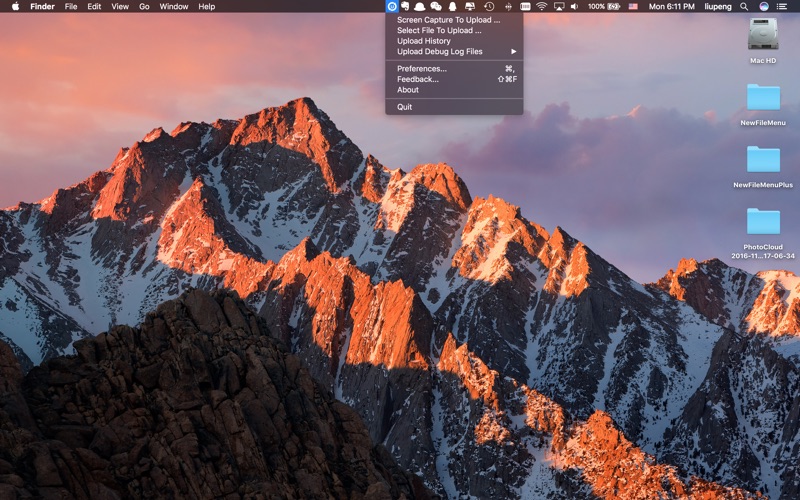800x500 pixels.
Task: Open the Notification Center list icon
Action: [781, 7]
